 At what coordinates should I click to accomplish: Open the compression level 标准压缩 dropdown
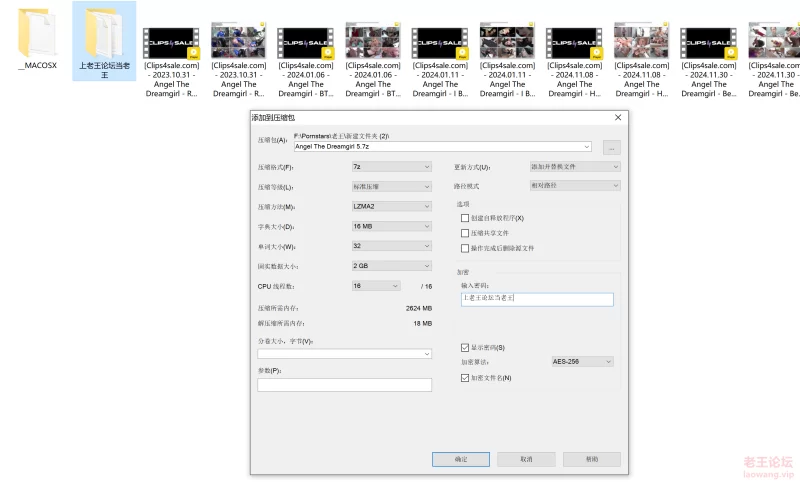392,187
